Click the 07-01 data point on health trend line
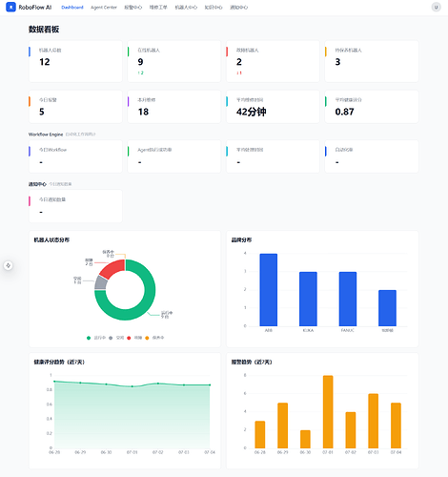The height and width of the screenshot is (477, 448). coord(132,386)
